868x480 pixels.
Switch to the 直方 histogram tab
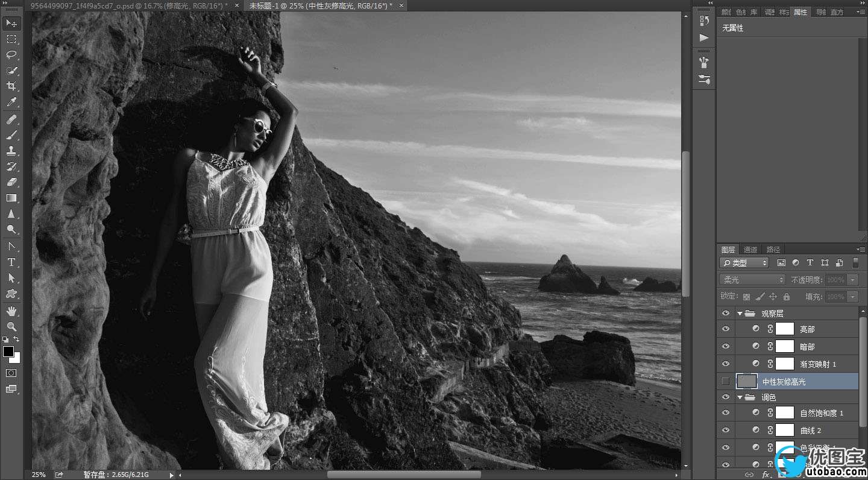[x=837, y=12]
